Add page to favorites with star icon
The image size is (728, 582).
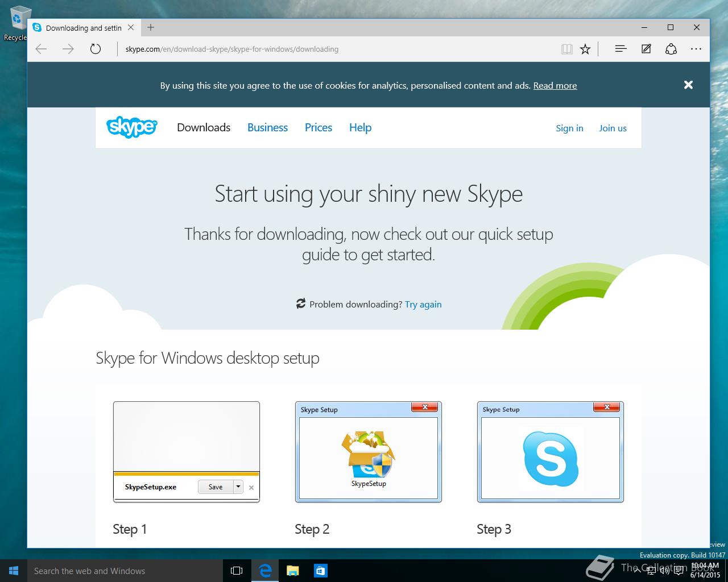(x=585, y=49)
